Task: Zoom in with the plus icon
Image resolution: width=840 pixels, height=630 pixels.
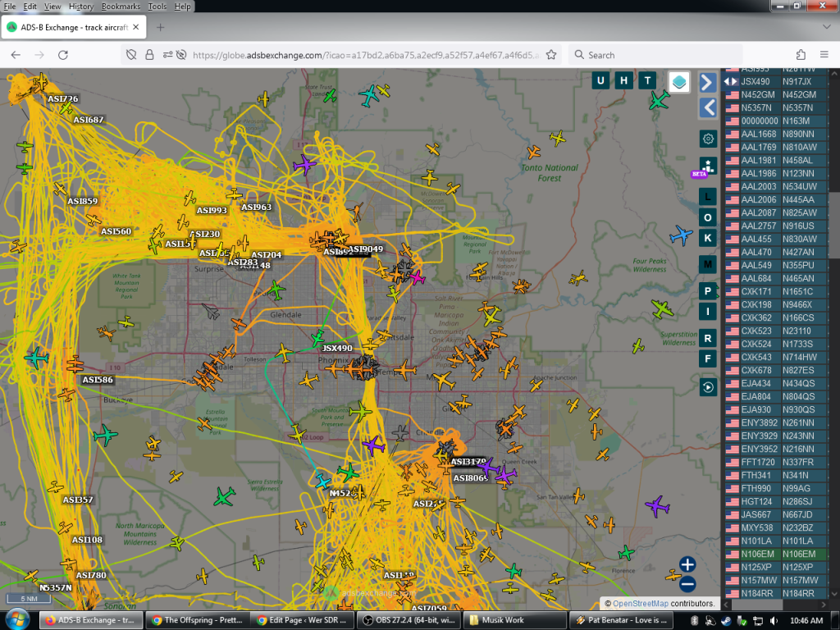Action: tap(687, 564)
